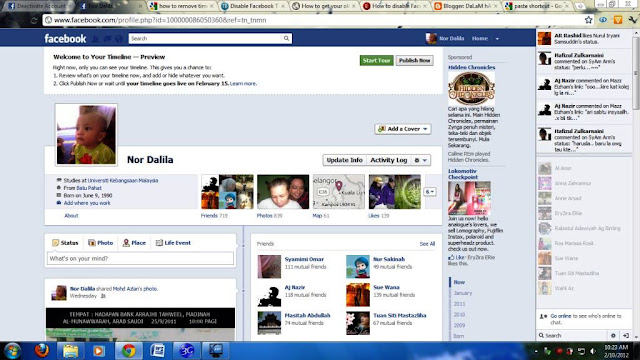The image size is (640, 360).
Task: Jump to 2011 on timeline
Action: 459,304
